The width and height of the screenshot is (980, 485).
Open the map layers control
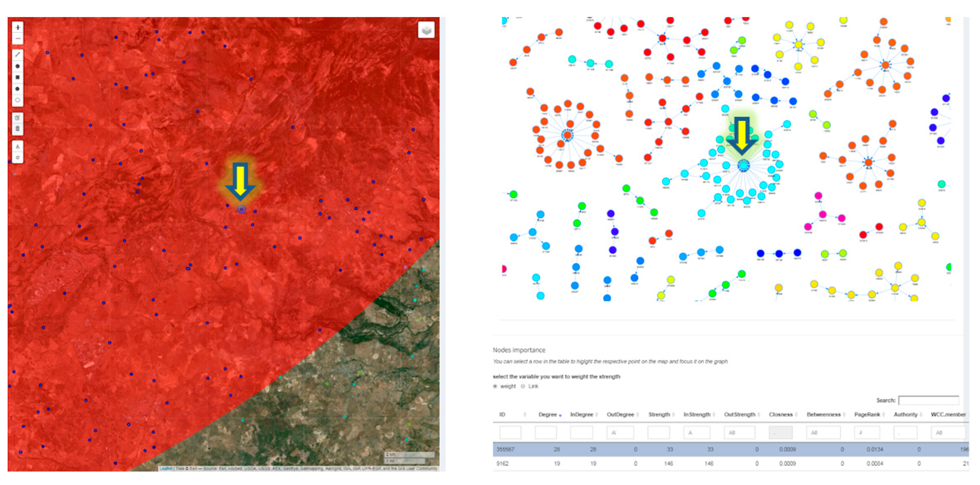426,30
